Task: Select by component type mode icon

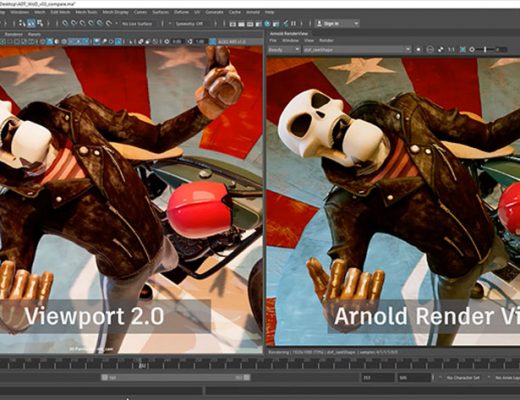Action: click(40, 23)
